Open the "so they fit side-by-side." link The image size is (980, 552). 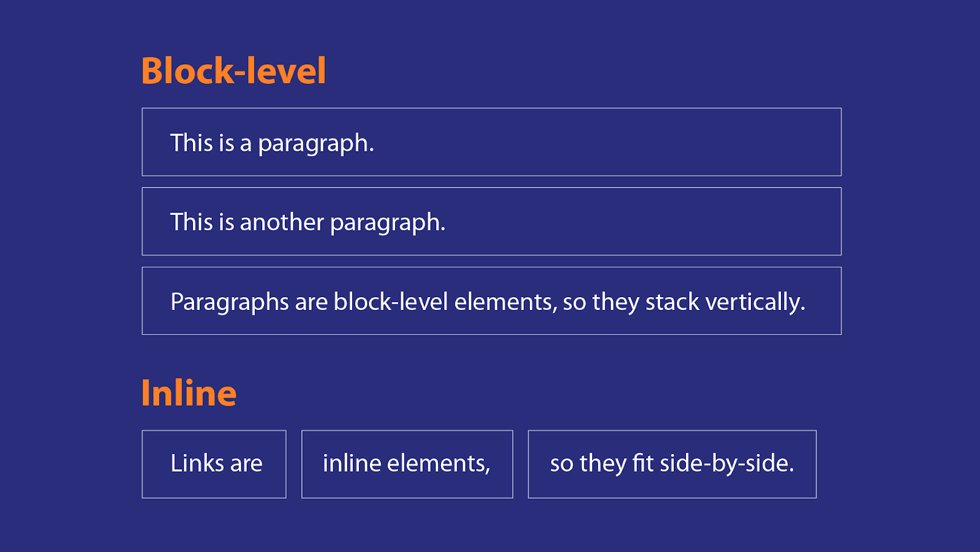pyautogui.click(x=672, y=464)
